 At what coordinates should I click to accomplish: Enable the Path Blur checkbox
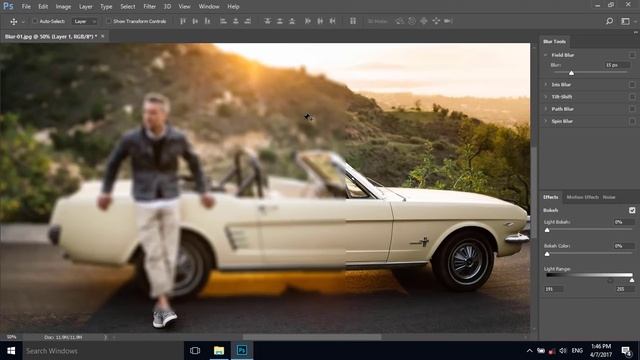point(632,109)
